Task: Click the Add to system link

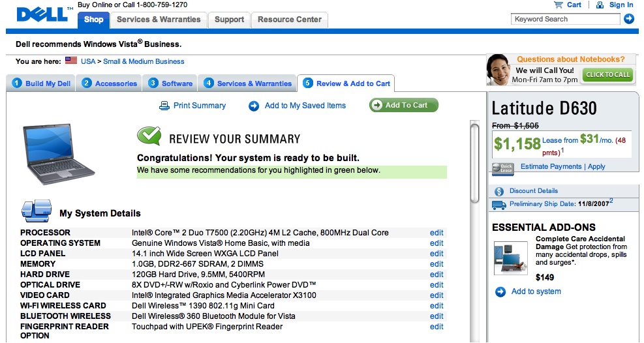Action: click(x=536, y=291)
